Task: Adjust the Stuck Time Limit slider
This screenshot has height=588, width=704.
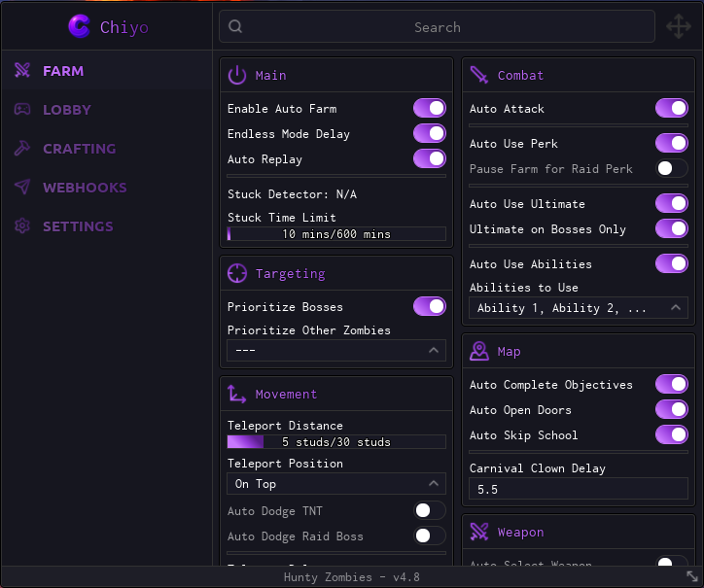Action: click(336, 234)
